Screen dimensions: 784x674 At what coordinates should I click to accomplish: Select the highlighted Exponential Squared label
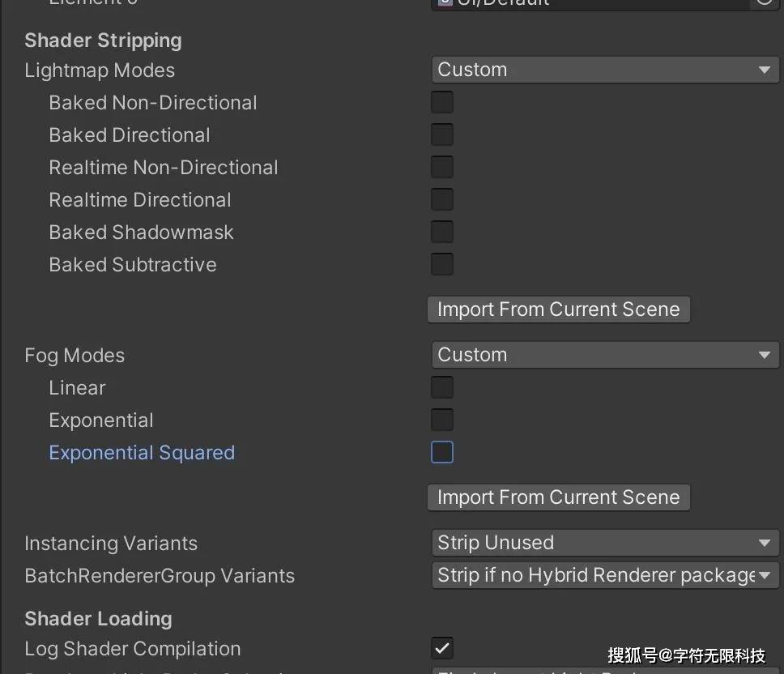pos(142,452)
